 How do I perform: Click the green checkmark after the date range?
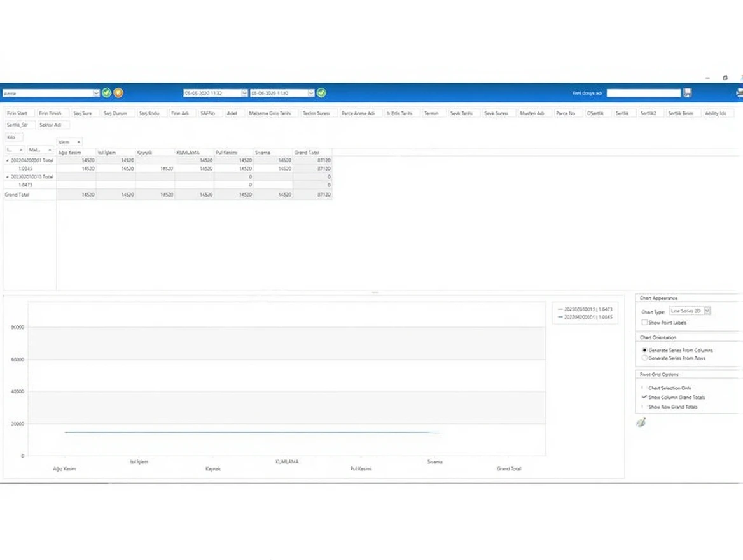321,93
